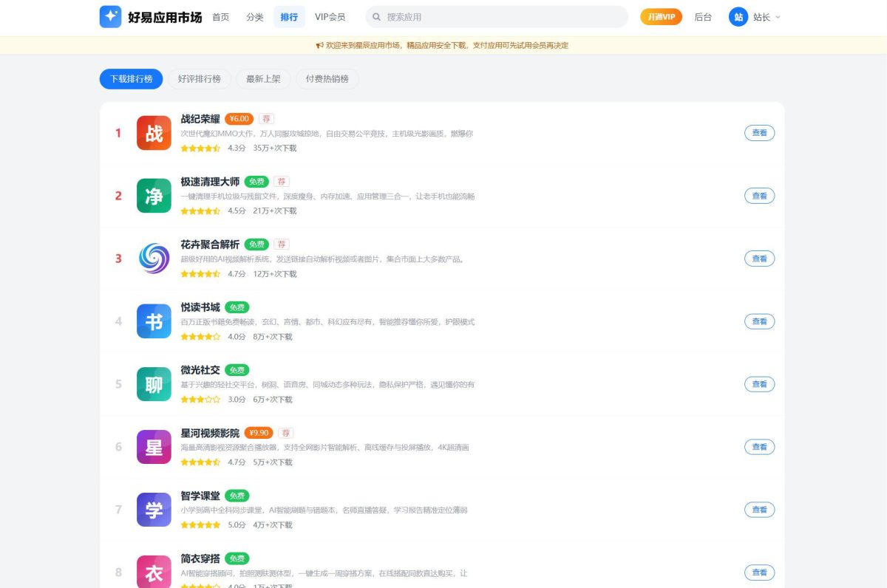Image resolution: width=887 pixels, height=588 pixels.
Task: Open the 简衣穿搭 app icon
Action: pyautogui.click(x=154, y=572)
